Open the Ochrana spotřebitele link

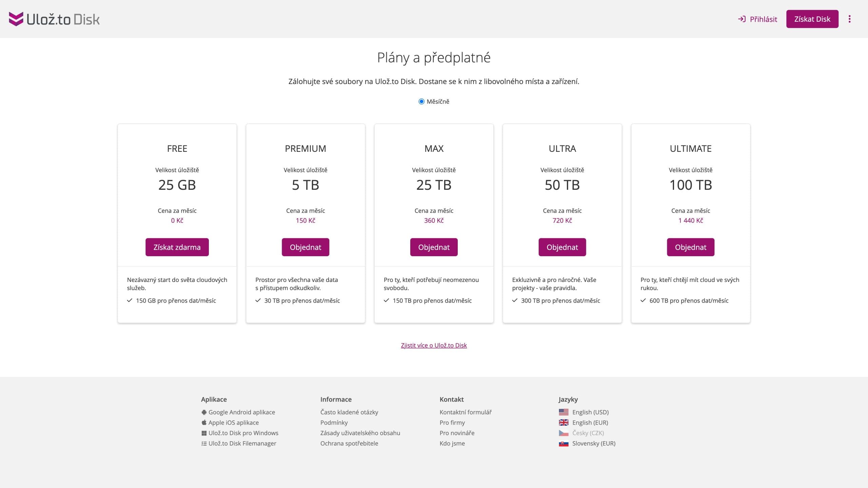(349, 444)
